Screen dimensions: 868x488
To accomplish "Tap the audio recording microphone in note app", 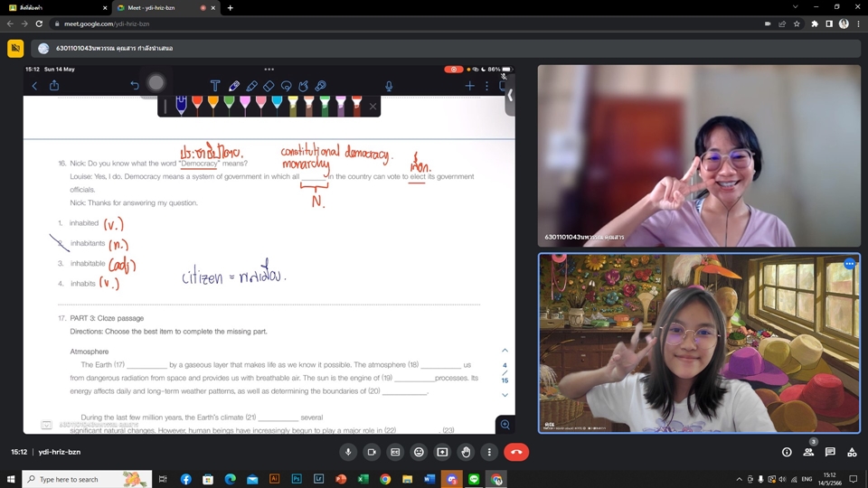I will tap(389, 86).
